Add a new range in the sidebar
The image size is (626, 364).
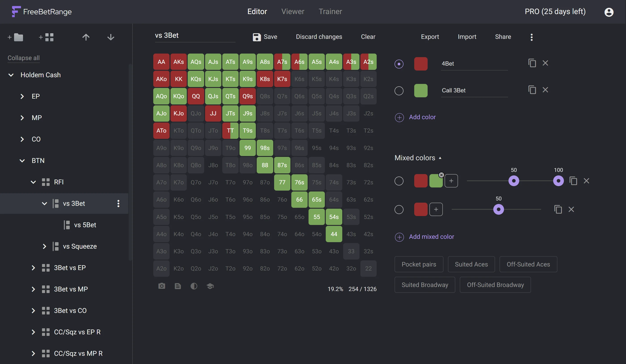(x=46, y=37)
